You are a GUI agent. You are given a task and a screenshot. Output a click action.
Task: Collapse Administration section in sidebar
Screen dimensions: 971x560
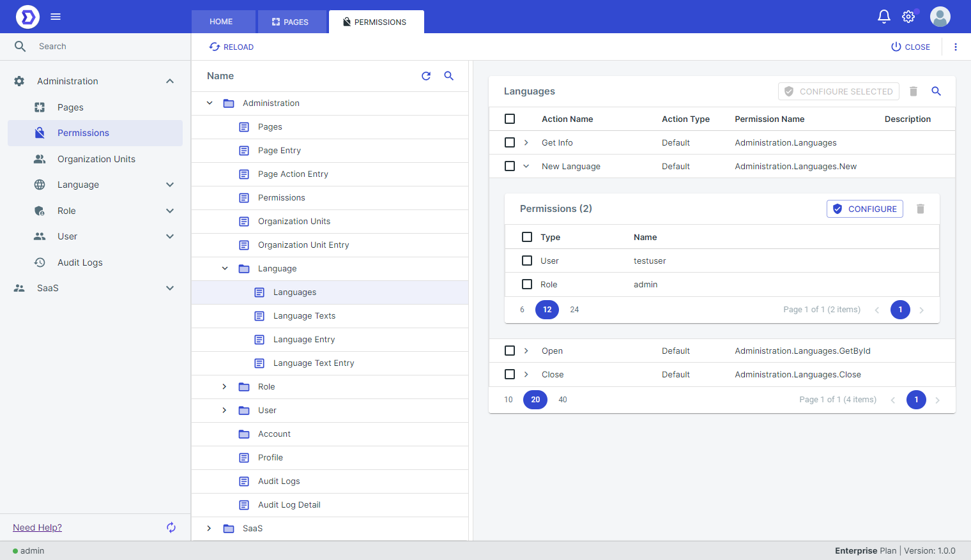[170, 81]
